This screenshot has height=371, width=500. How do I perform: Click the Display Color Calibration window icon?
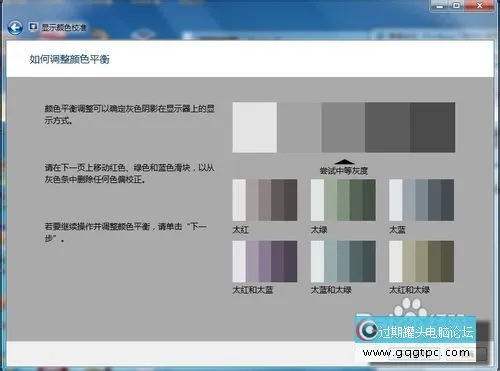[33, 26]
